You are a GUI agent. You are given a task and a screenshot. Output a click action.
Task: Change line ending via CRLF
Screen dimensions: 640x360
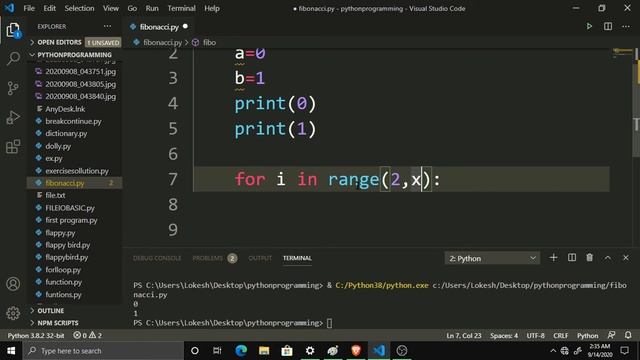(x=560, y=336)
